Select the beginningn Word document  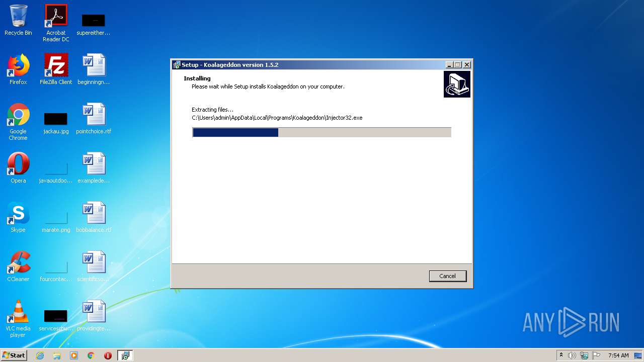(x=94, y=69)
